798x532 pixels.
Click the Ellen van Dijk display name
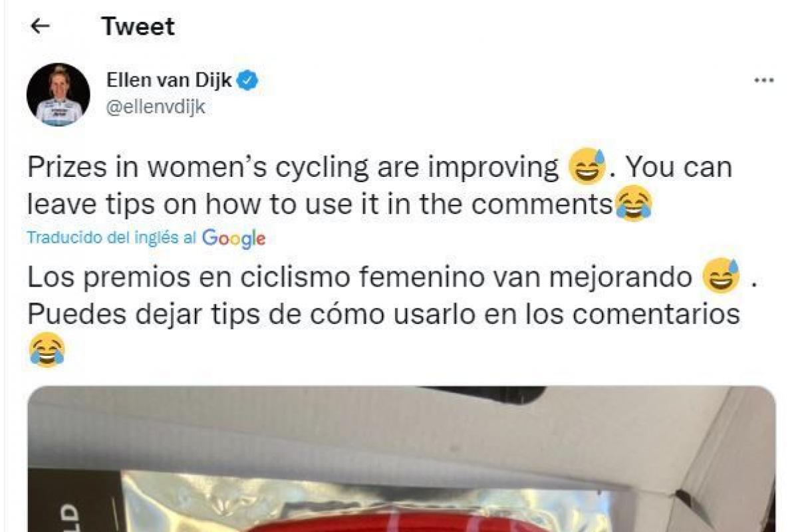(169, 81)
